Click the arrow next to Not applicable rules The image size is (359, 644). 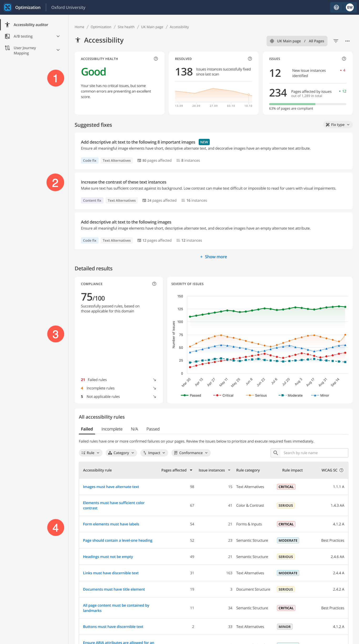click(155, 397)
